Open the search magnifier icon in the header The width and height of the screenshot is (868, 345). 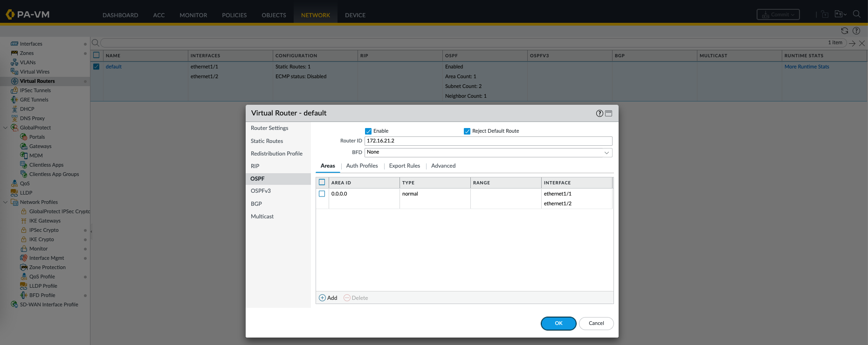pyautogui.click(x=856, y=14)
